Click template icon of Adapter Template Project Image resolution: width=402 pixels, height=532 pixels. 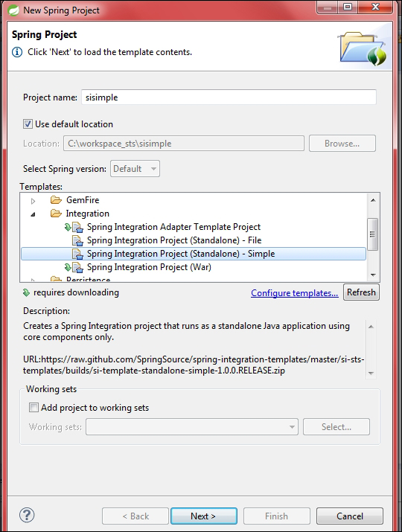point(77,227)
